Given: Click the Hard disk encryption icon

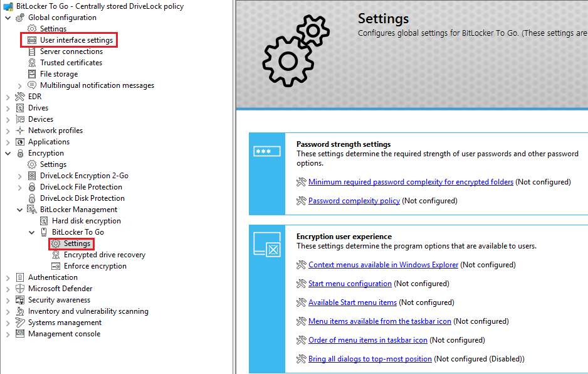Looking at the screenshot, I should tap(44, 221).
